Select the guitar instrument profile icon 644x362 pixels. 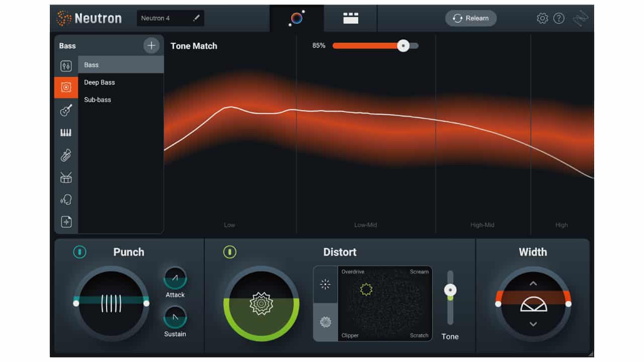click(66, 110)
